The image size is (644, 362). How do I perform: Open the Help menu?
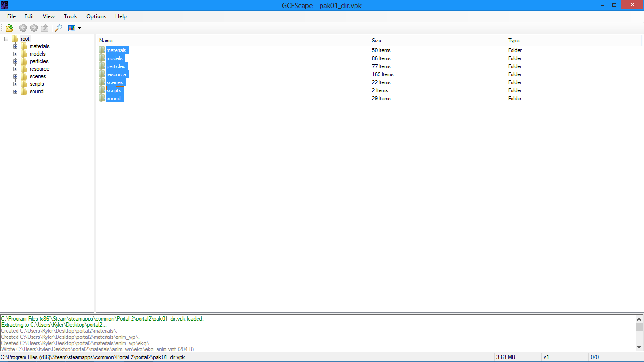coord(121,16)
